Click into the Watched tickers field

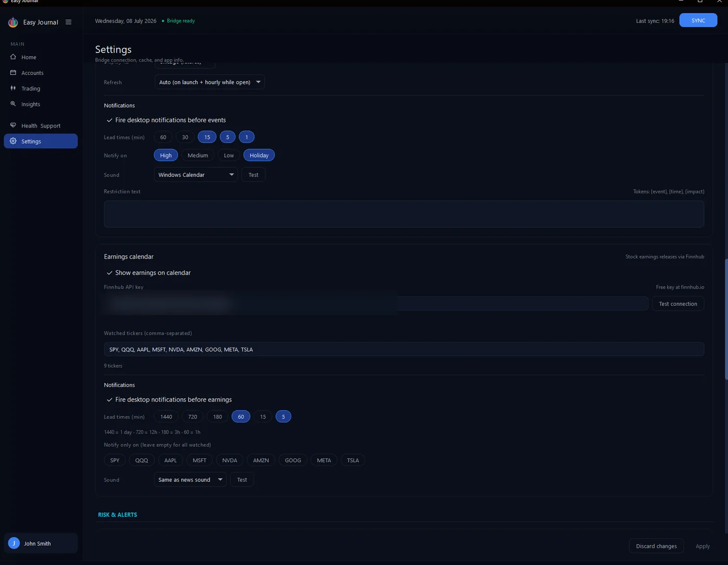[404, 350]
